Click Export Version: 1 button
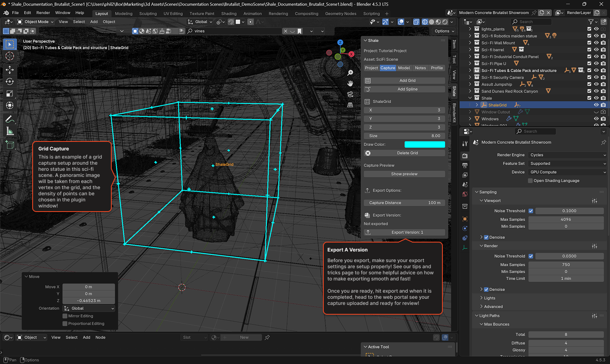This screenshot has width=610, height=364. (x=404, y=232)
